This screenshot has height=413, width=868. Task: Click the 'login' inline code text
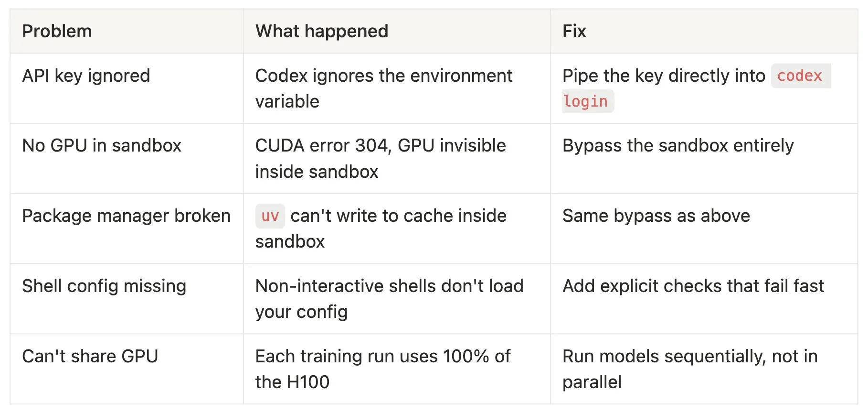[585, 102]
